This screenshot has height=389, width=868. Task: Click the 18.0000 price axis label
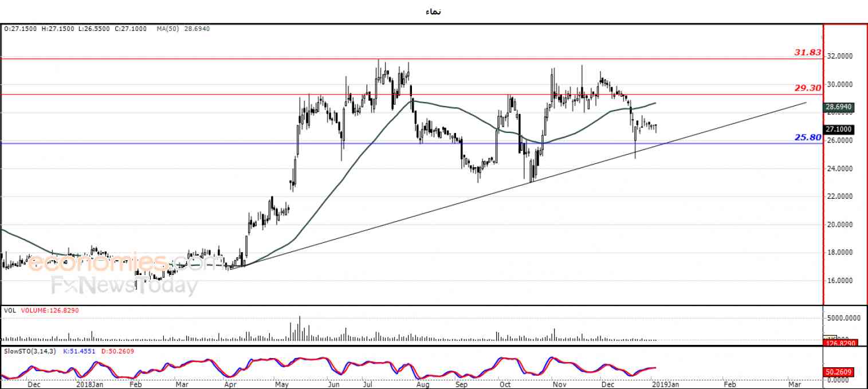[x=840, y=253]
